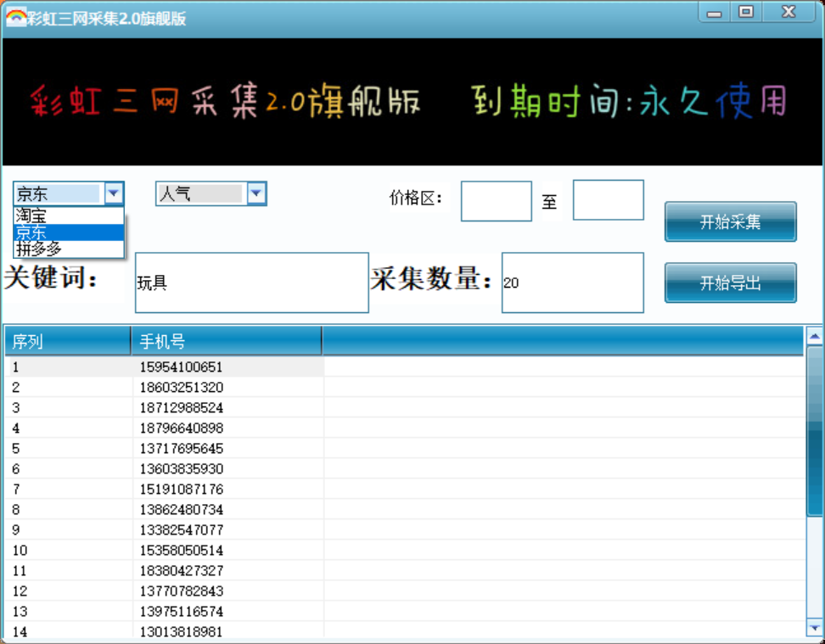The width and height of the screenshot is (825, 644).
Task: Click the 开始采集 button
Action: click(x=730, y=221)
